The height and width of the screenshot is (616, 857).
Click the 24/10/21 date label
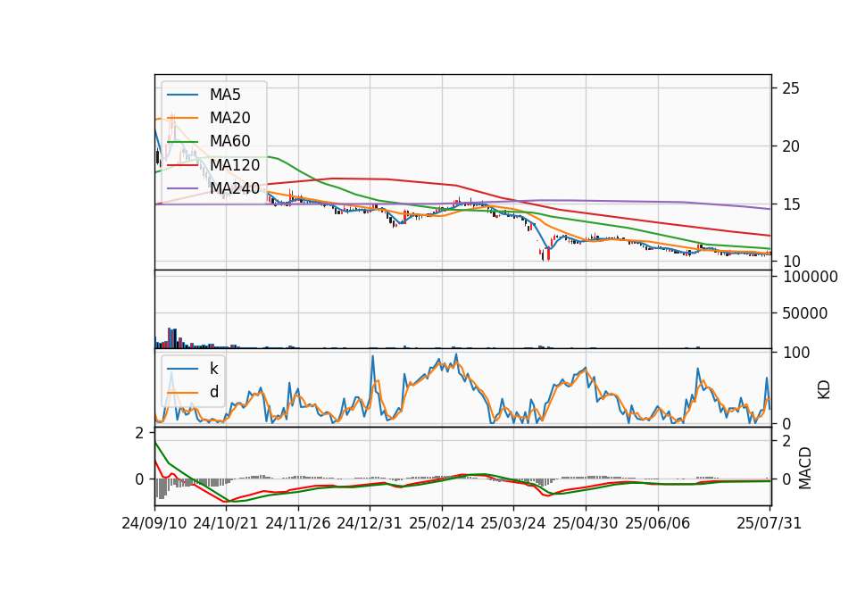(226, 523)
